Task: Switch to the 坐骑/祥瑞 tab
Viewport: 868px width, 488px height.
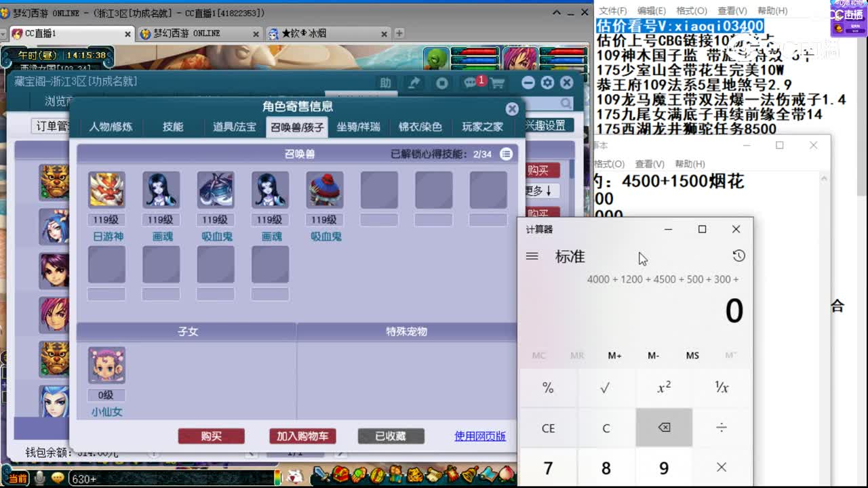Action: 359,127
